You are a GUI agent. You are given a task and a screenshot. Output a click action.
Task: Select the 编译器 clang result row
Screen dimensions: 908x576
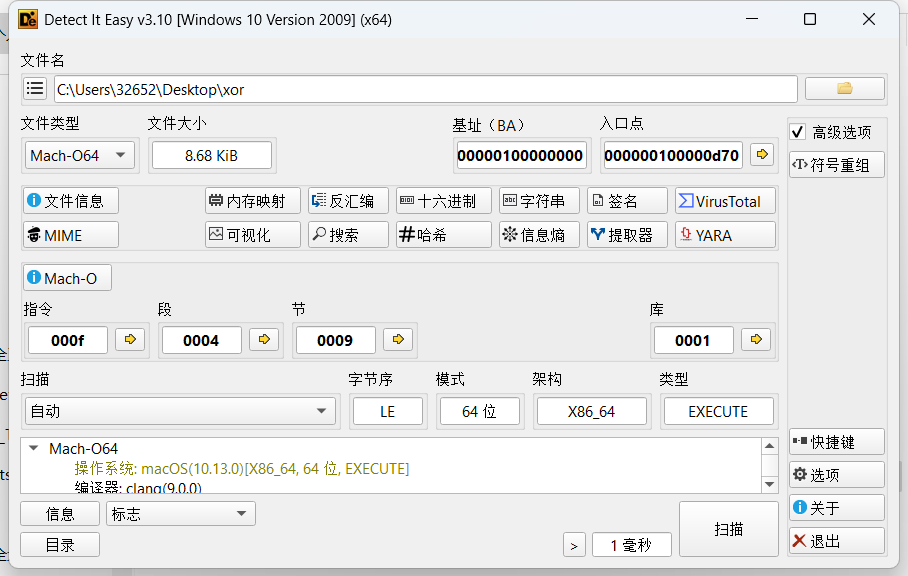[x=138, y=487]
